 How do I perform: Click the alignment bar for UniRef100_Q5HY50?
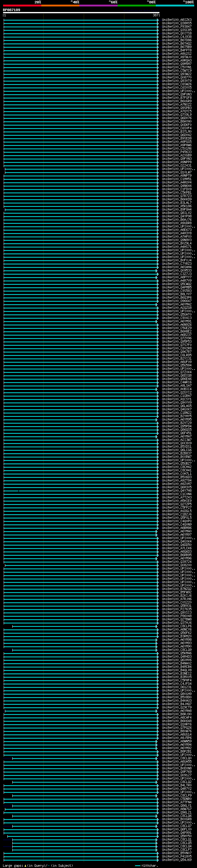tap(83, 836)
